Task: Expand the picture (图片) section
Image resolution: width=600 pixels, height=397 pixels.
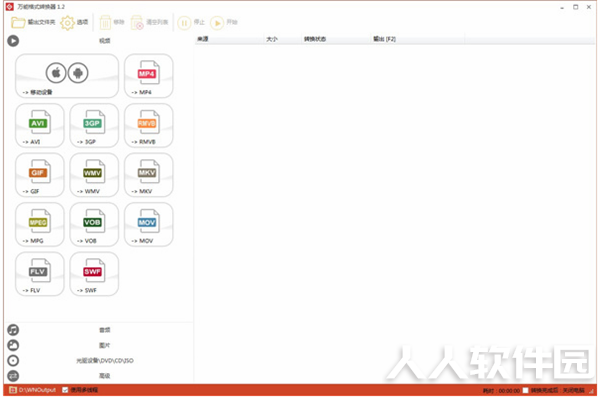Action: [x=99, y=345]
